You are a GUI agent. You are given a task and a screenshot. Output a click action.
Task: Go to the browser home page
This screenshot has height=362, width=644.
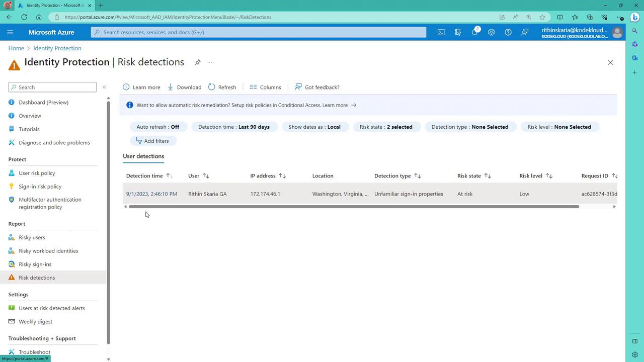pyautogui.click(x=39, y=17)
